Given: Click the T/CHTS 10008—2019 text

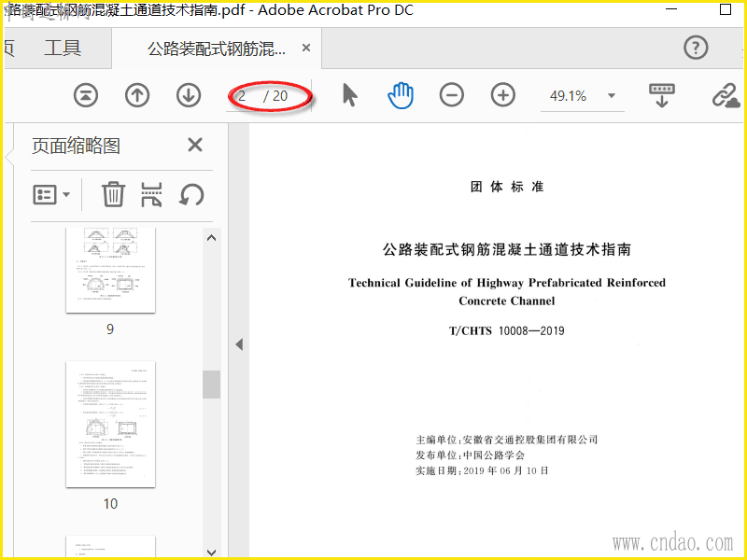Looking at the screenshot, I should click(x=506, y=330).
